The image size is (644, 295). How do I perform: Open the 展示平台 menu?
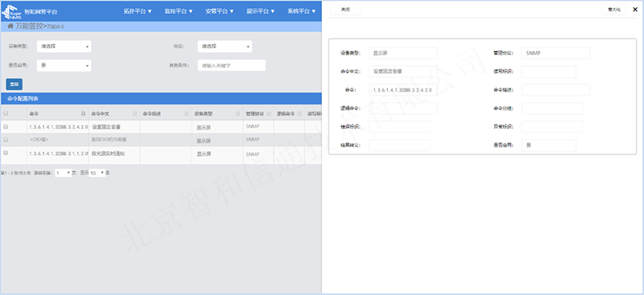click(x=261, y=11)
